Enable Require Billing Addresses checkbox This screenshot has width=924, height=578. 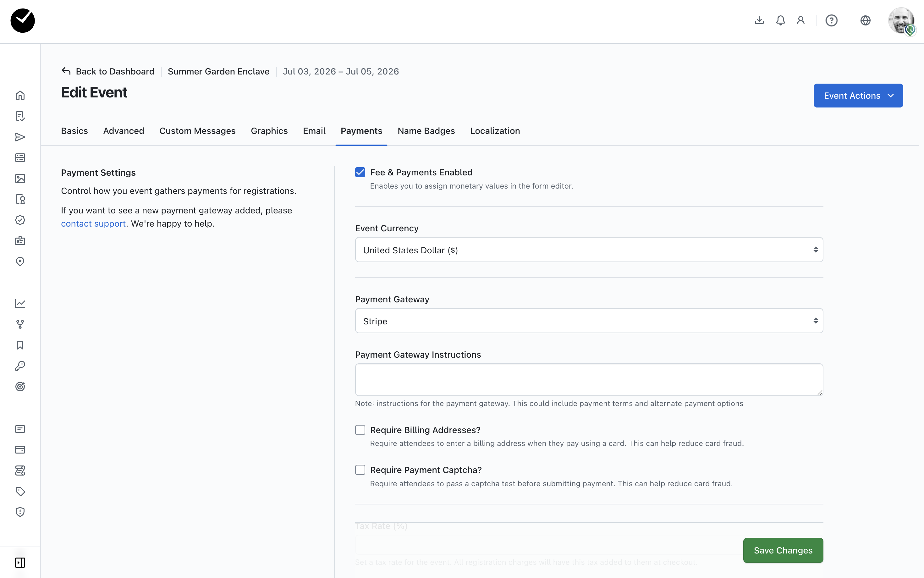coord(360,430)
